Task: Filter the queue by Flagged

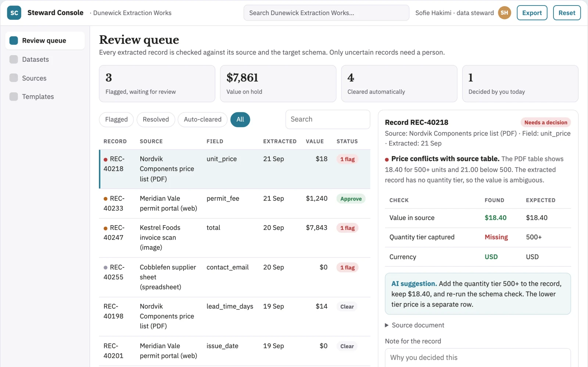Action: [x=116, y=119]
